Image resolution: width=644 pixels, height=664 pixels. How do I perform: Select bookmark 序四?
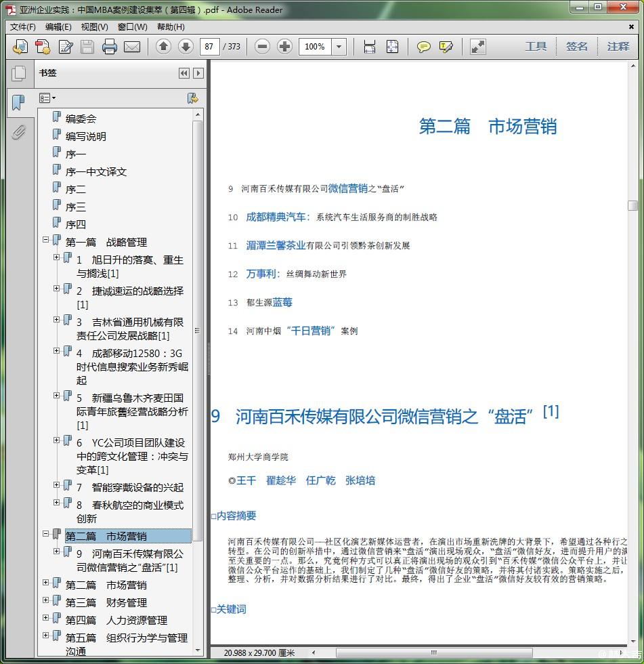[76, 224]
